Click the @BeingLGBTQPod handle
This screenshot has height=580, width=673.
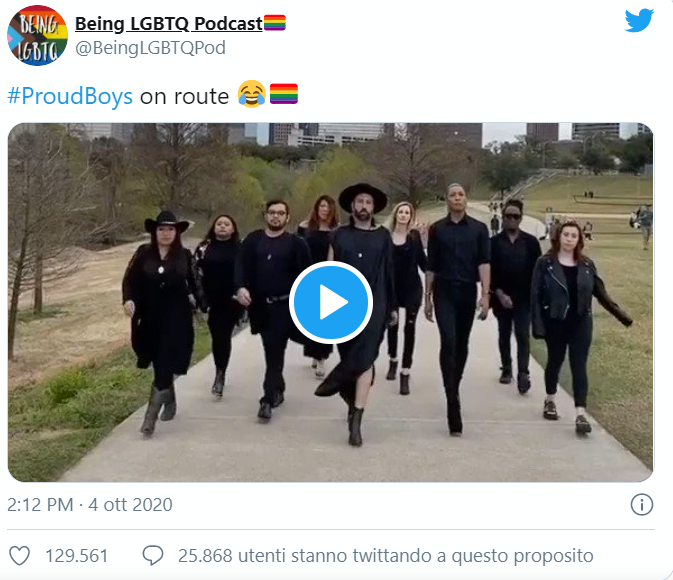coord(150,48)
